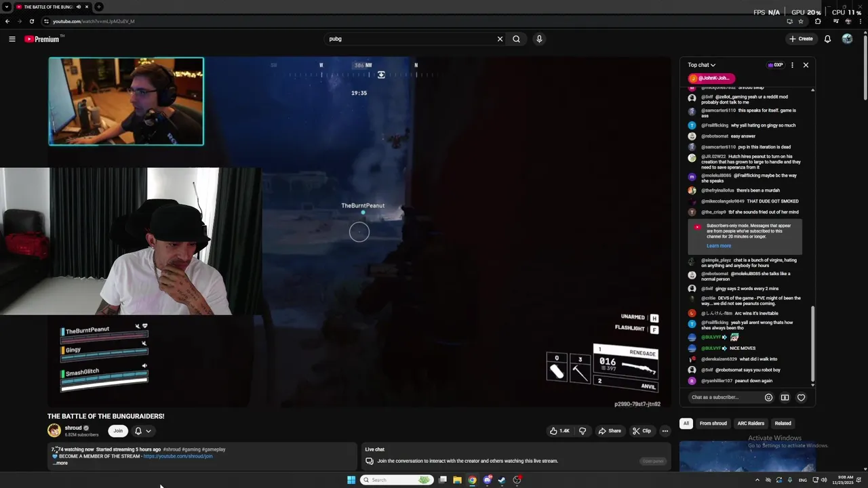Image resolution: width=868 pixels, height=488 pixels.
Task: Open the #shroud hashtag
Action: point(172,449)
